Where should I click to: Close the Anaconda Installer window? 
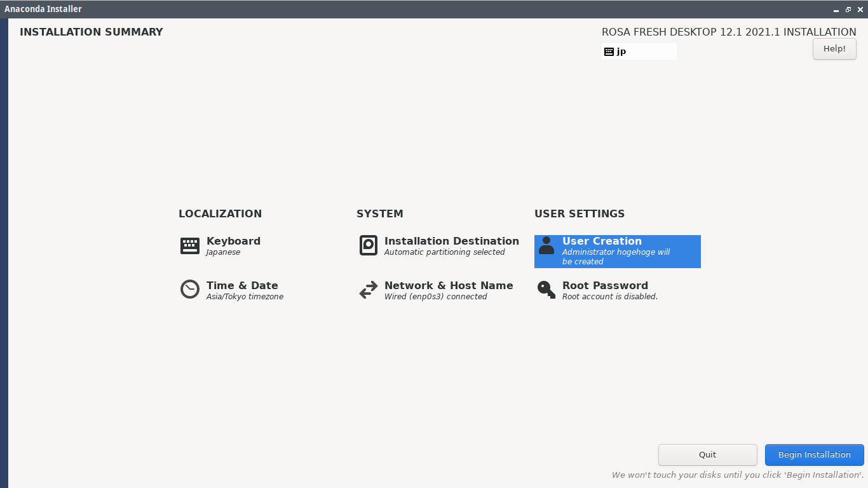[860, 10]
